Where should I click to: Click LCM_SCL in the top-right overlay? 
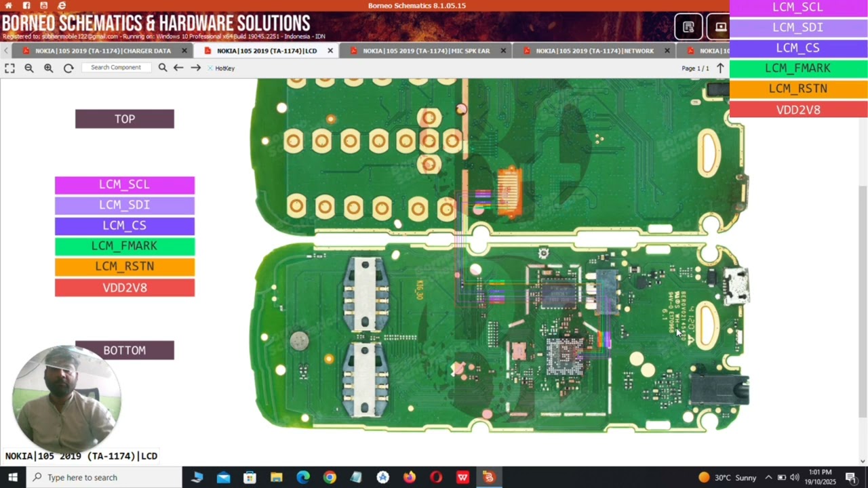pos(798,7)
